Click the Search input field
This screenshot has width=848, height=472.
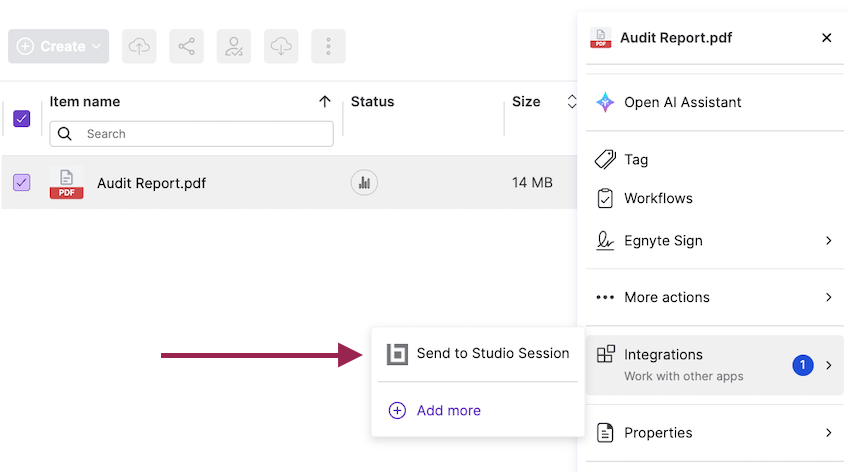[191, 134]
